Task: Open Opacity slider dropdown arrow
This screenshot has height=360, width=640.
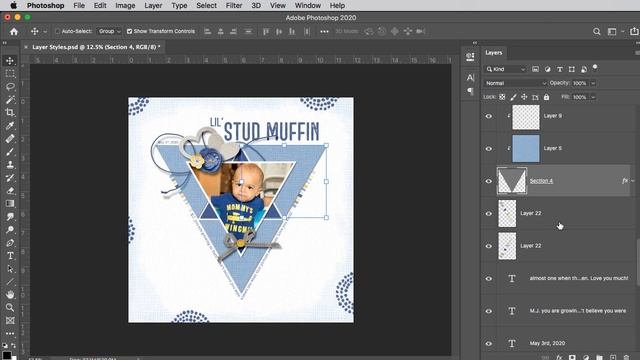Action: click(593, 83)
